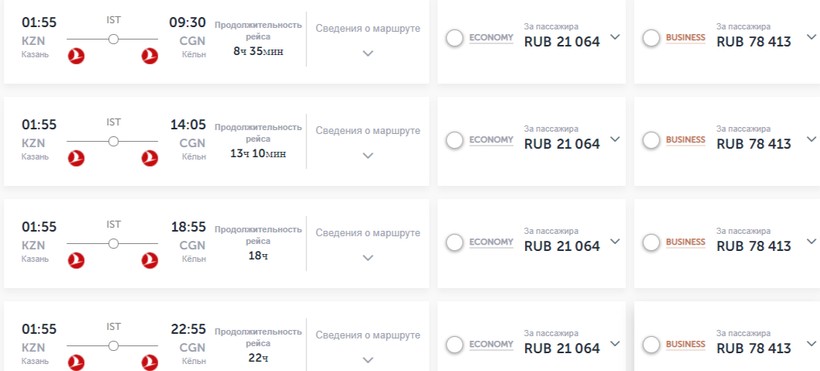Image resolution: width=820 pixels, height=371 pixels.
Task: Click Turkish Airlines departure logo on 14:05 flight
Action: click(76, 158)
